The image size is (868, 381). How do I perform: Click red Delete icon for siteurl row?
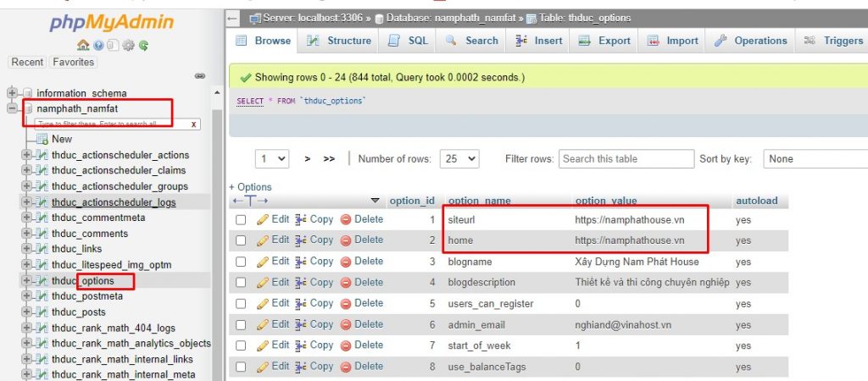pos(346,219)
